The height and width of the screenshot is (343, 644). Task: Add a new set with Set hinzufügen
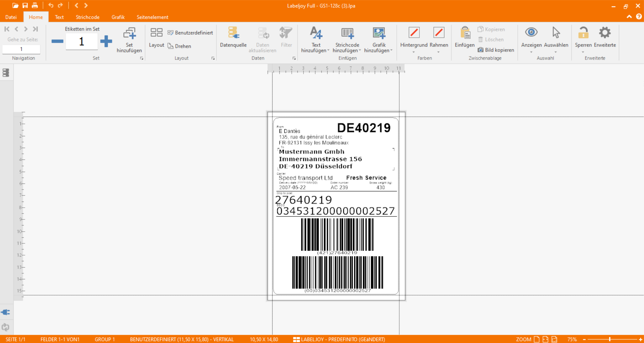click(x=129, y=40)
